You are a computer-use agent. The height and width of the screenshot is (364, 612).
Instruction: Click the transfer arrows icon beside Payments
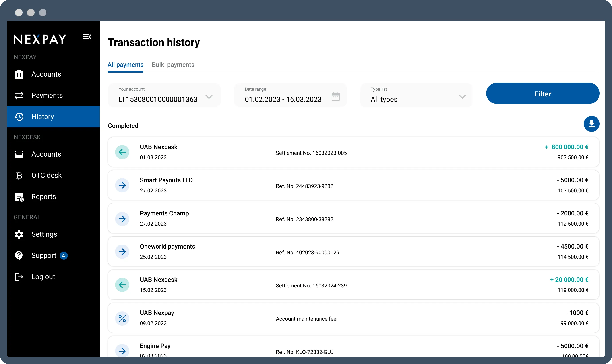19,95
